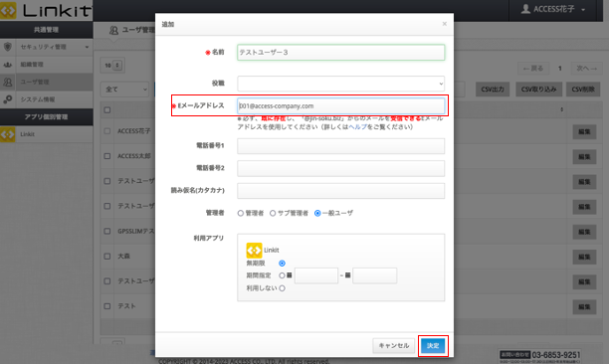Close the 追加 dialog with X
Image resolution: width=609 pixels, height=364 pixels.
point(445,24)
